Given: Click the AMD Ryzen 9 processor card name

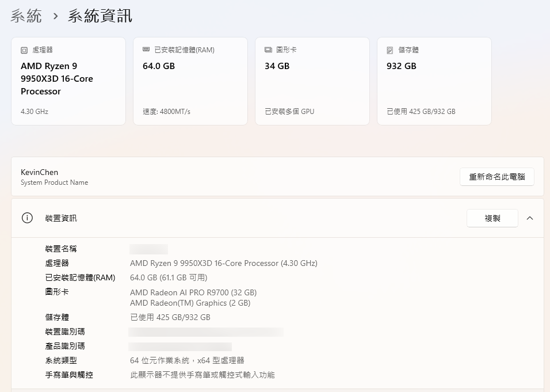Looking at the screenshot, I should pos(57,79).
